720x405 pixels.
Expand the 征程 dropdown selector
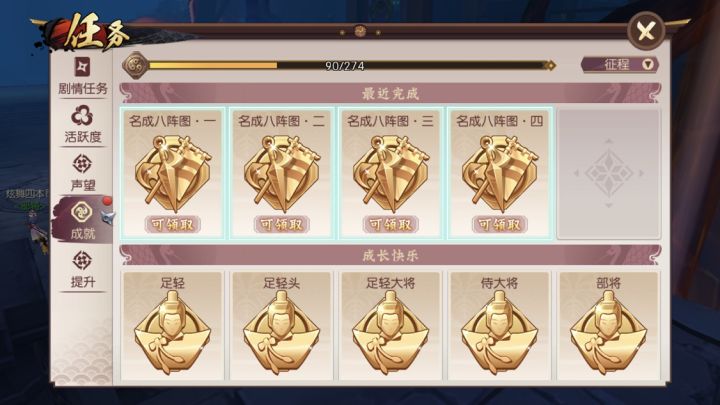(619, 65)
